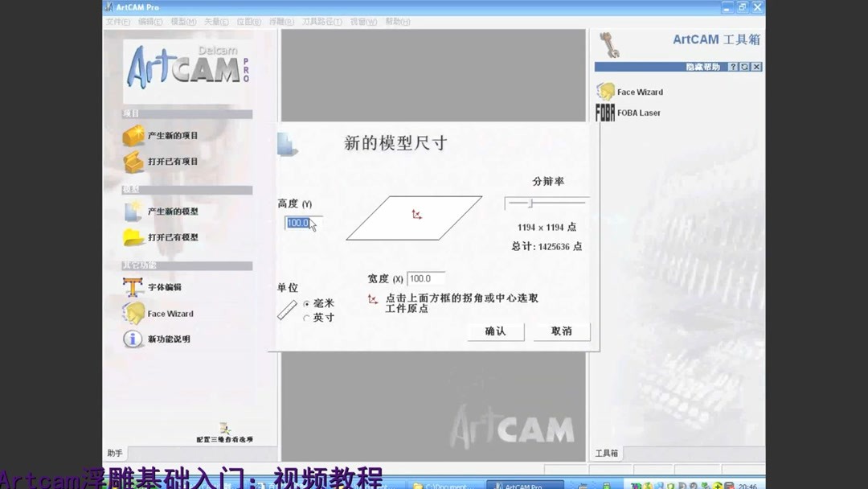Select the 毫米 millimeter radio button
The height and width of the screenshot is (489, 868).
click(306, 304)
